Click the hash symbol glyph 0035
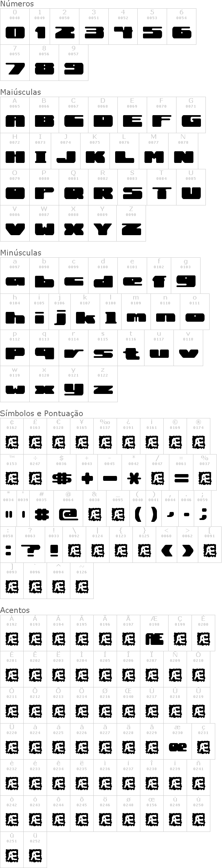The image size is (222, 868). 41,508
